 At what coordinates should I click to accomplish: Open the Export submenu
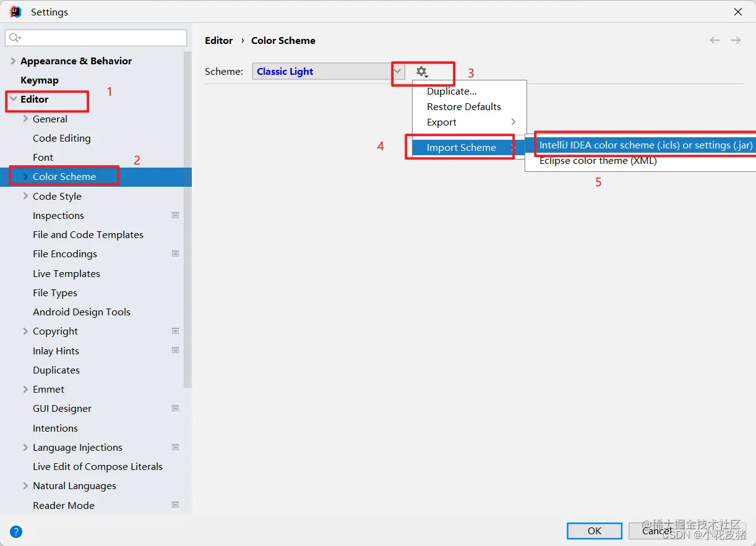(x=470, y=122)
